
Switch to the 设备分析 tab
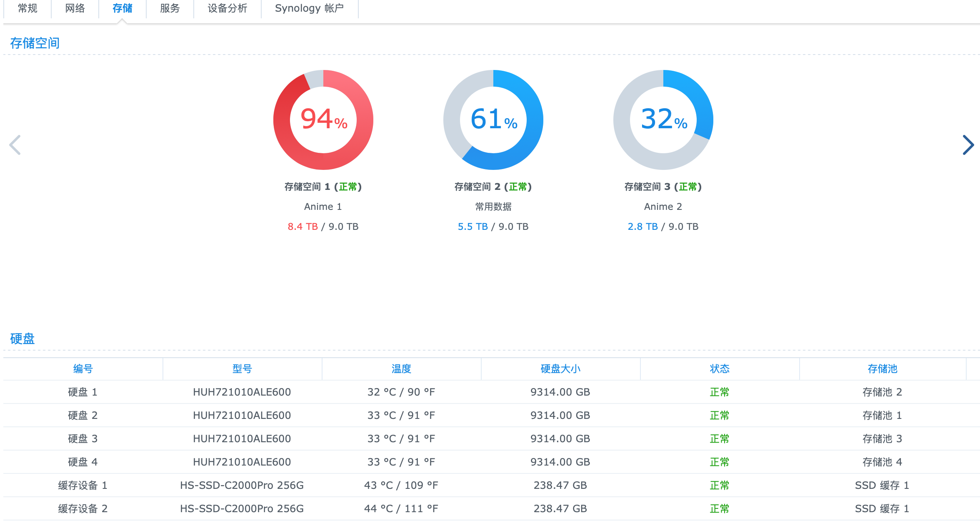[227, 8]
